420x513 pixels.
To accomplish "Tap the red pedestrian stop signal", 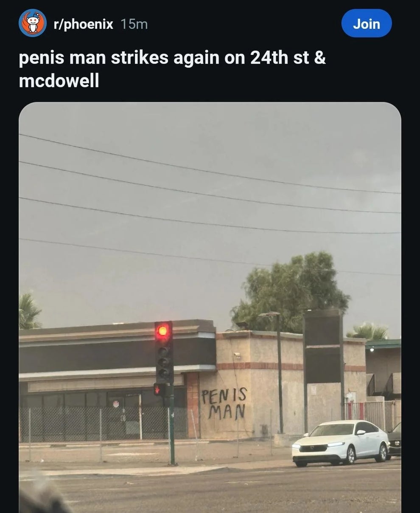I will 158,389.
